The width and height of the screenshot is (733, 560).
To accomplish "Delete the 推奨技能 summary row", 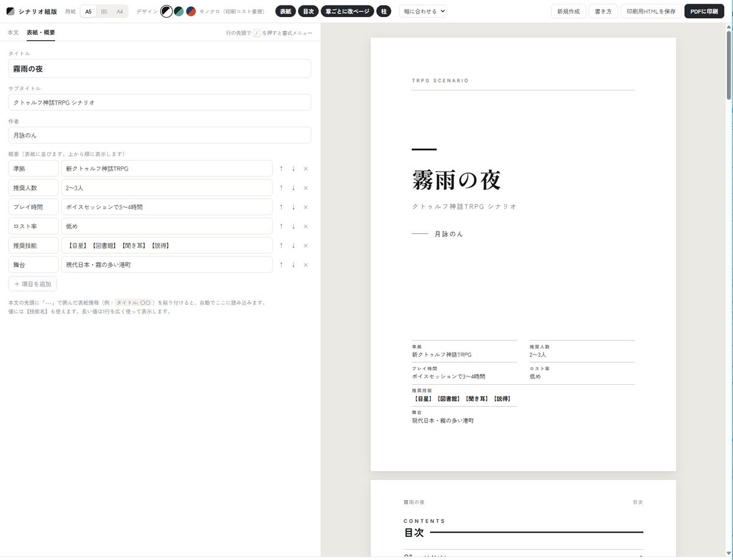I will (305, 245).
